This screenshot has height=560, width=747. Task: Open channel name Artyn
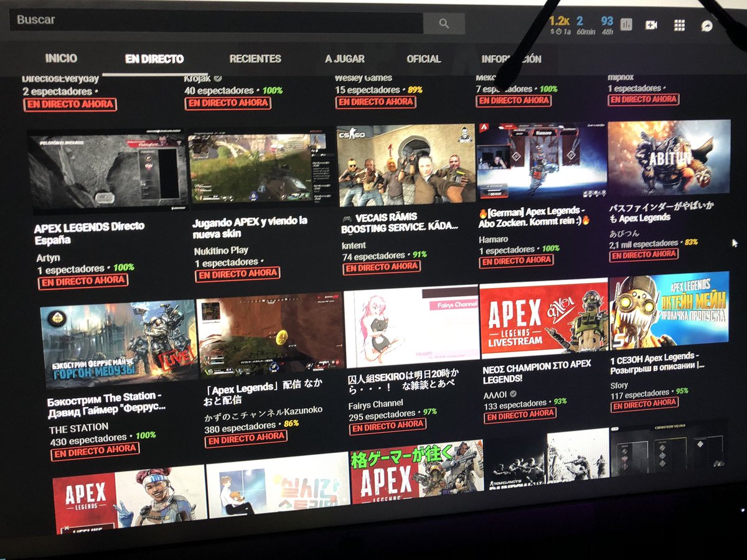[x=47, y=257]
